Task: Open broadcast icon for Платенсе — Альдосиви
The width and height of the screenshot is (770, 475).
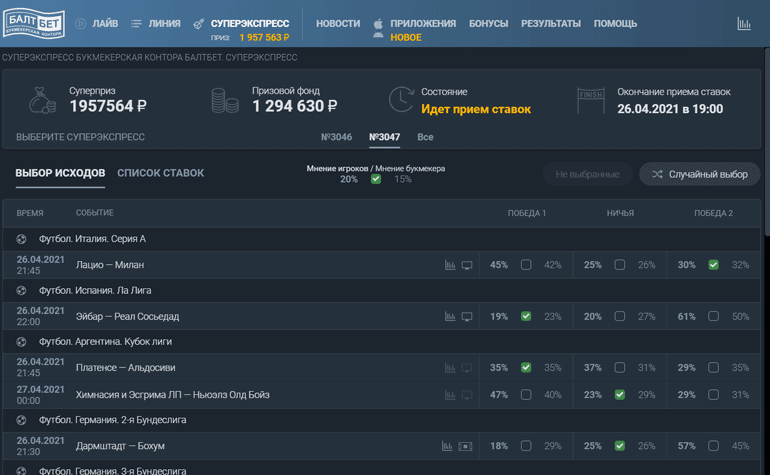Action: point(467,368)
